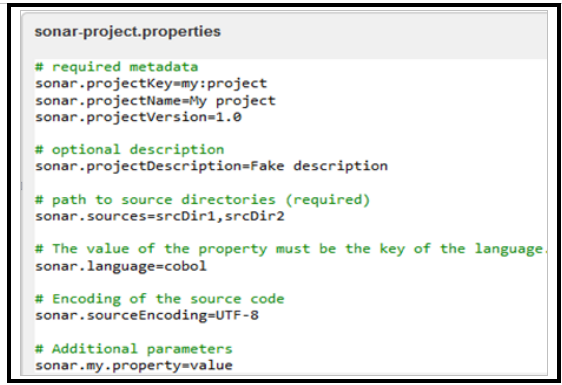Click the 'value of the property' comment line
The width and height of the screenshot is (562, 385).
(291, 249)
